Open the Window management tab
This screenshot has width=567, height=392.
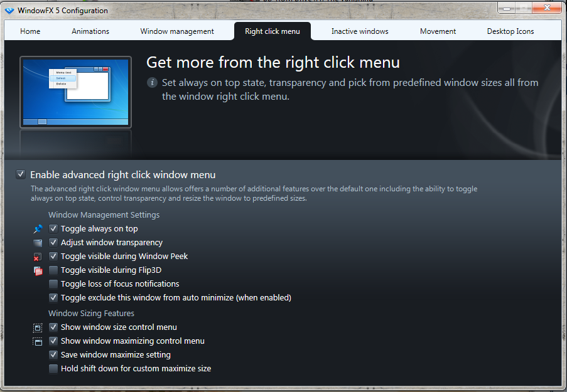177,31
